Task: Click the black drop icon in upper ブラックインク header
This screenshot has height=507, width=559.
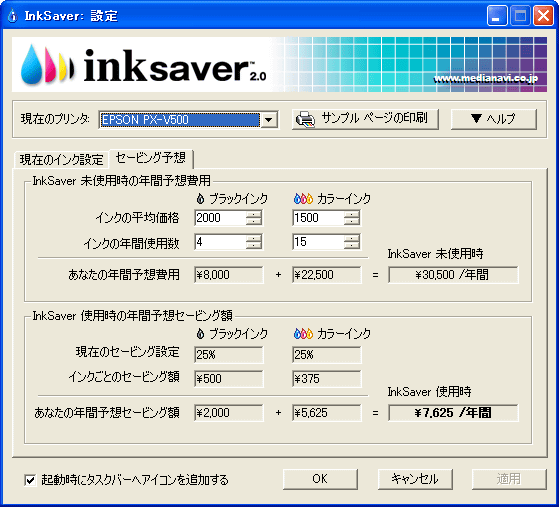Action: pos(200,199)
